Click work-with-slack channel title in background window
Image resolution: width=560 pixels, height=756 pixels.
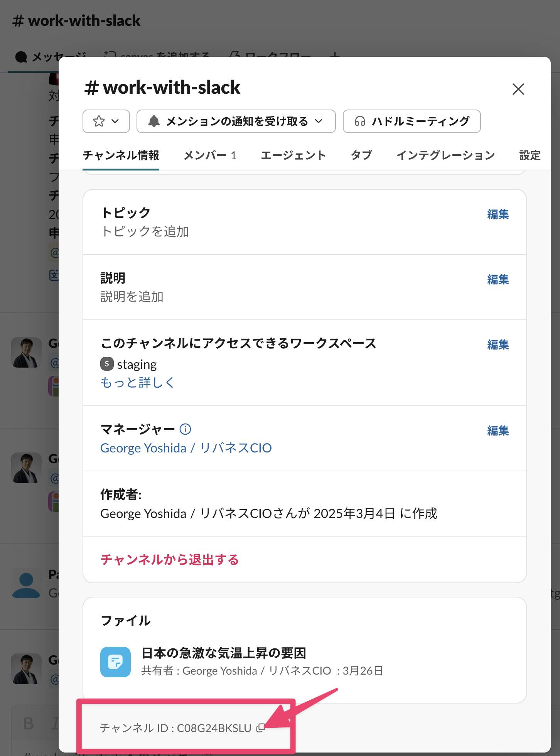point(76,20)
